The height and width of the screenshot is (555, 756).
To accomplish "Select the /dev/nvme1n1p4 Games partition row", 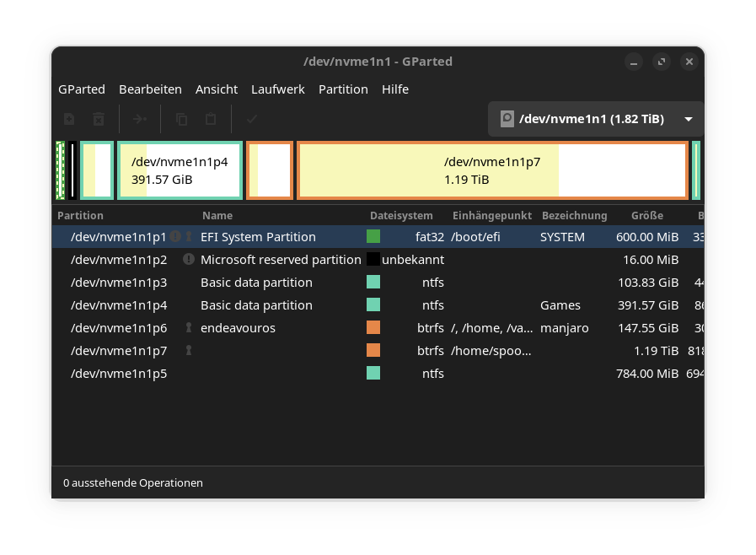I will (118, 305).
